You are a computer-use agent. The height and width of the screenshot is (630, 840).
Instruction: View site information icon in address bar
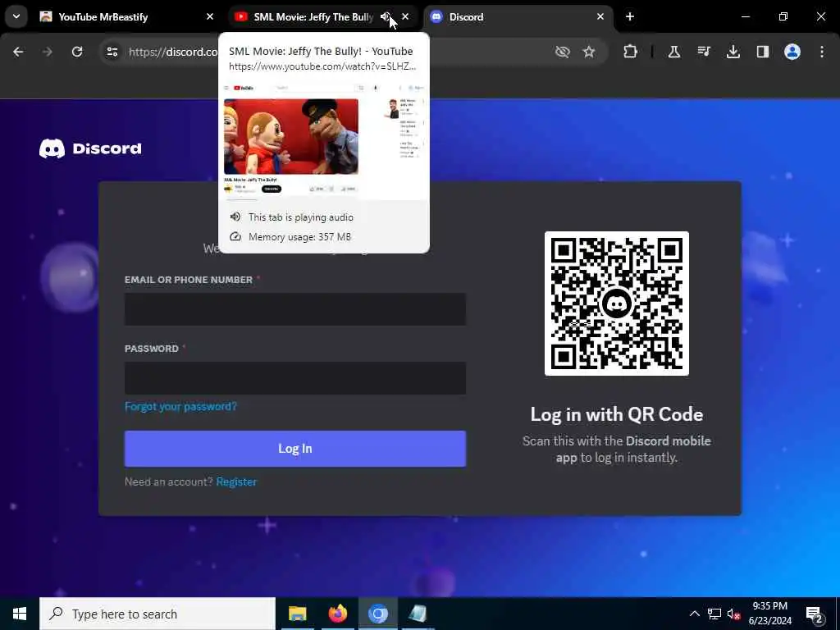[112, 52]
